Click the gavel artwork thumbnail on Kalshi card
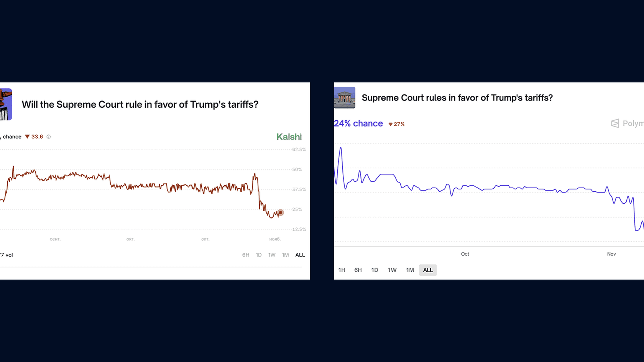The image size is (644, 362). 6,104
